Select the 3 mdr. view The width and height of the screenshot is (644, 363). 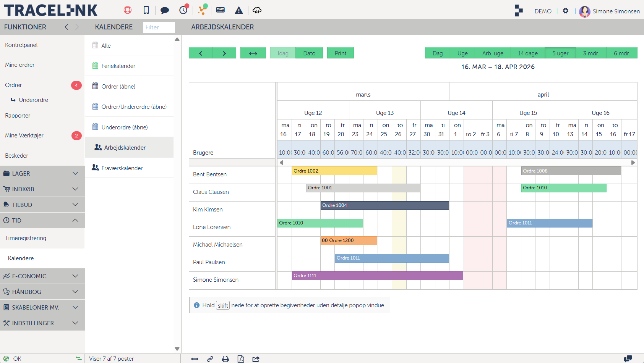(590, 53)
